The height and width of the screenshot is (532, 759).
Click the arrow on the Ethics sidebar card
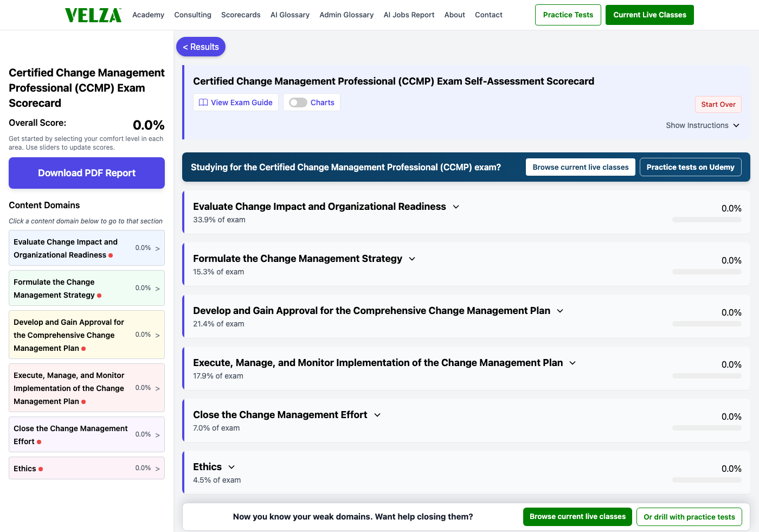coord(158,469)
